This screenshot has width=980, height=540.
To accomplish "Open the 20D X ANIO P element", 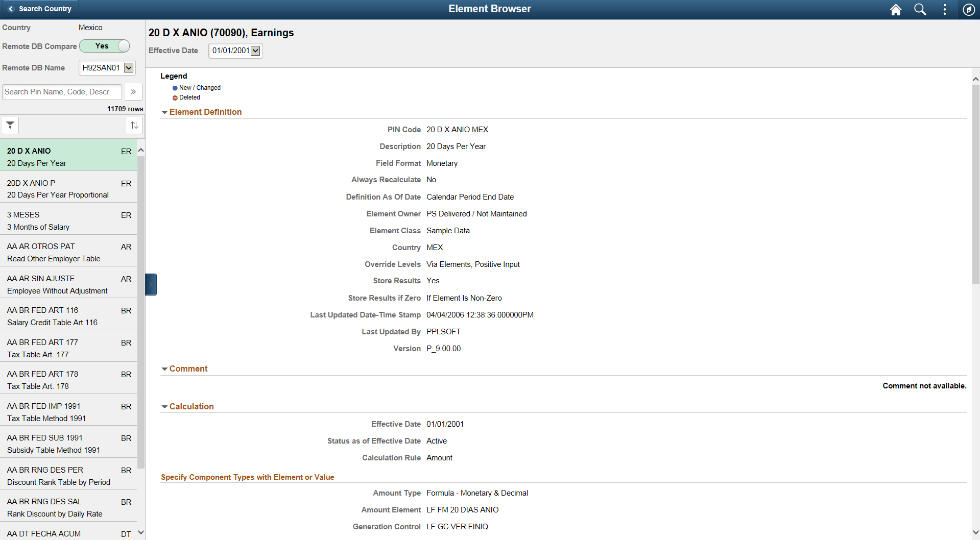I will 61,188.
